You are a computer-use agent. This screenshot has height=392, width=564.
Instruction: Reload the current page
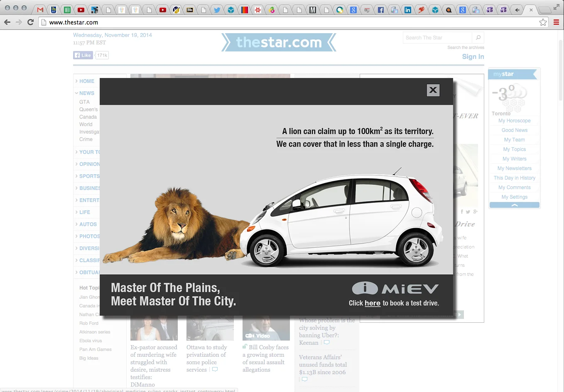pos(30,22)
